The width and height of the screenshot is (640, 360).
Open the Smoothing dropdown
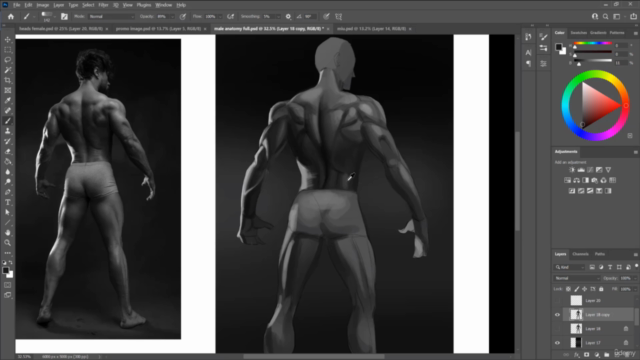[x=278, y=17]
